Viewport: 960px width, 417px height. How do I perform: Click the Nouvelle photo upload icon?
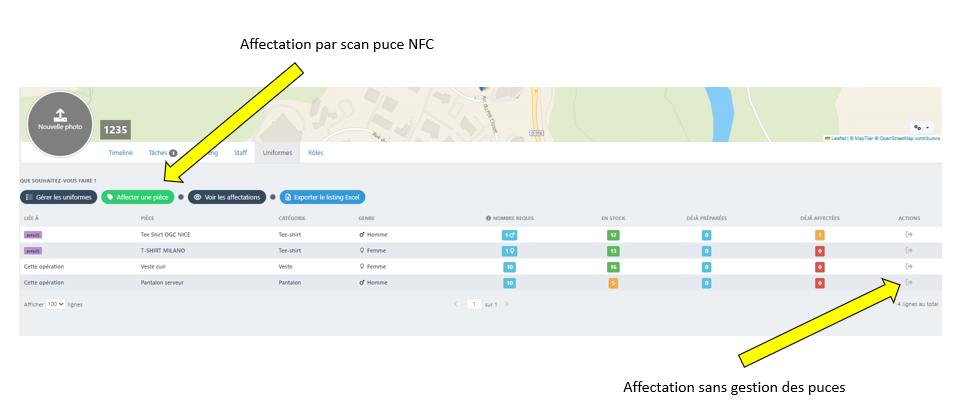(x=59, y=114)
